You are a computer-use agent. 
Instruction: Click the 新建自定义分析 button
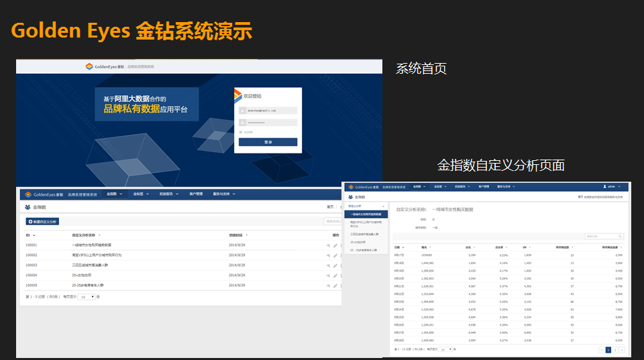[42, 222]
